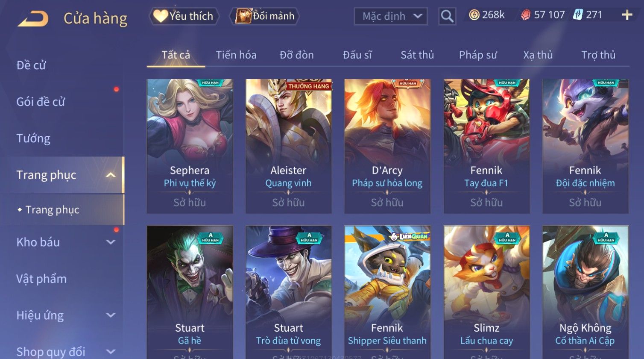The image size is (644, 359).
Task: Select Sephera Phi vụ thế kỷ skin card
Action: pyautogui.click(x=190, y=146)
